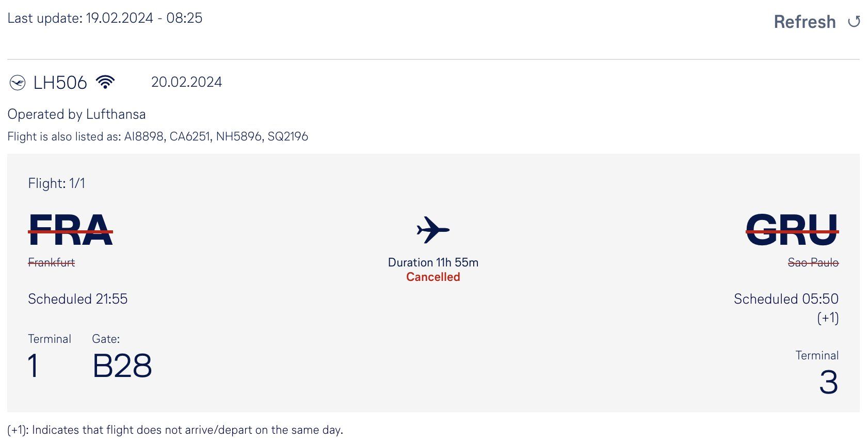
Task: Click the departure gate B28
Action: click(122, 366)
